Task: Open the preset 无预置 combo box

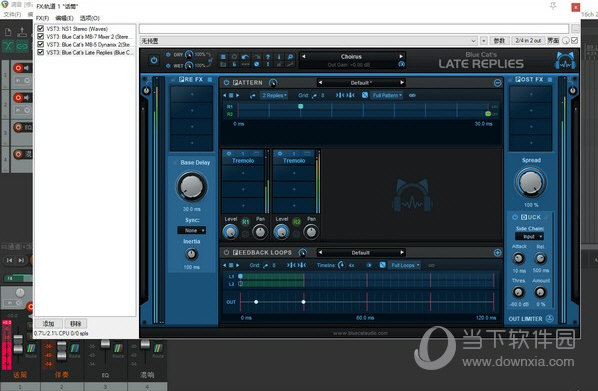Action: tap(309, 40)
